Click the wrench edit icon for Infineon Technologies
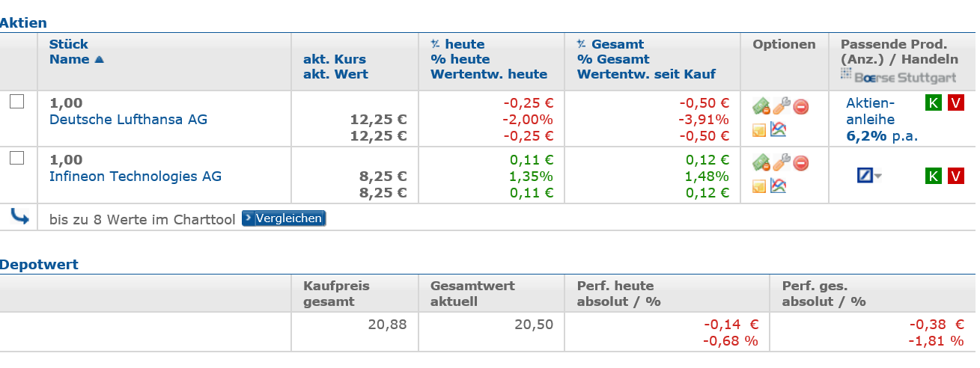 click(781, 163)
